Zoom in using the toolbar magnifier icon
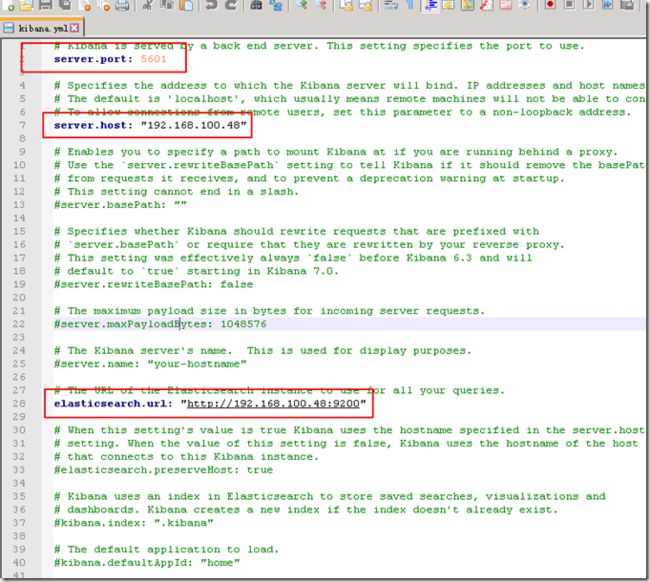The image size is (650, 582). (x=303, y=5)
